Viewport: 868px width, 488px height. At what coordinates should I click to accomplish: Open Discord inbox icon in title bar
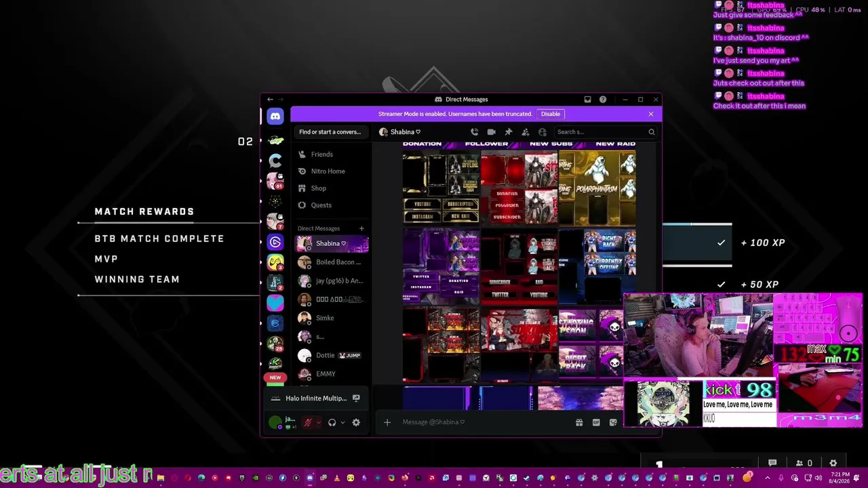click(587, 100)
